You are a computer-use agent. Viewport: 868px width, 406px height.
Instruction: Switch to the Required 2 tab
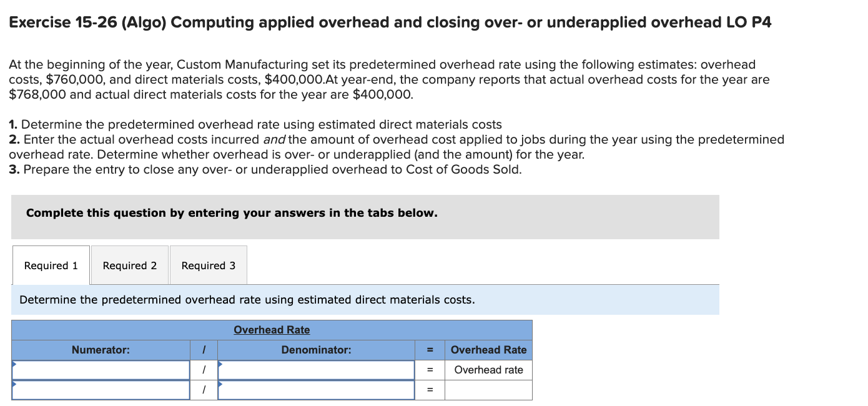[x=129, y=265]
